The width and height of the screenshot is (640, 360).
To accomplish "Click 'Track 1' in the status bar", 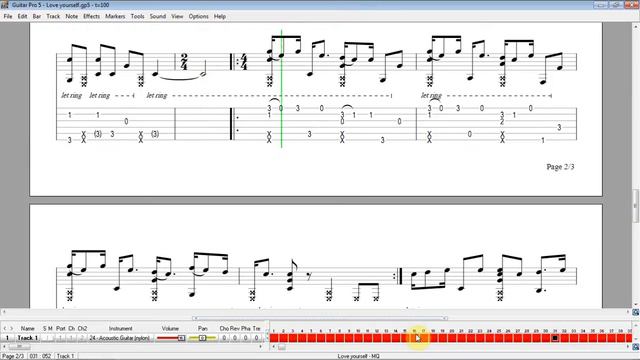I will [65, 356].
